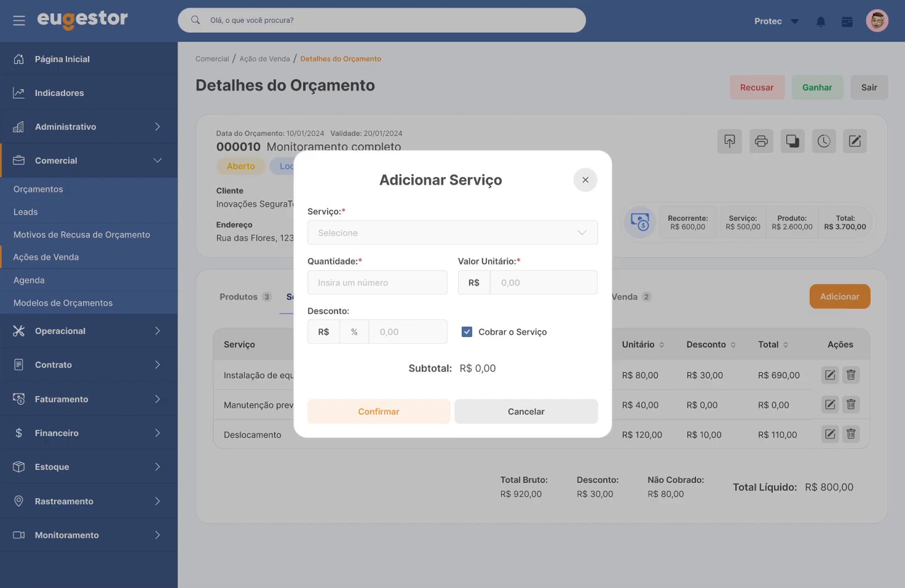Delete the Instalação service row
Screen dimensions: 905x588
[x=851, y=375]
